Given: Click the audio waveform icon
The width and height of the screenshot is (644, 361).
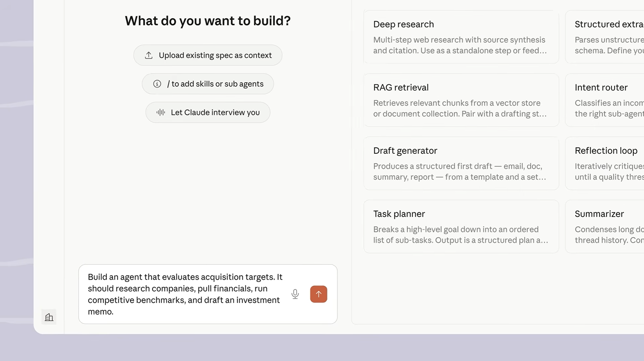Looking at the screenshot, I should tap(160, 112).
